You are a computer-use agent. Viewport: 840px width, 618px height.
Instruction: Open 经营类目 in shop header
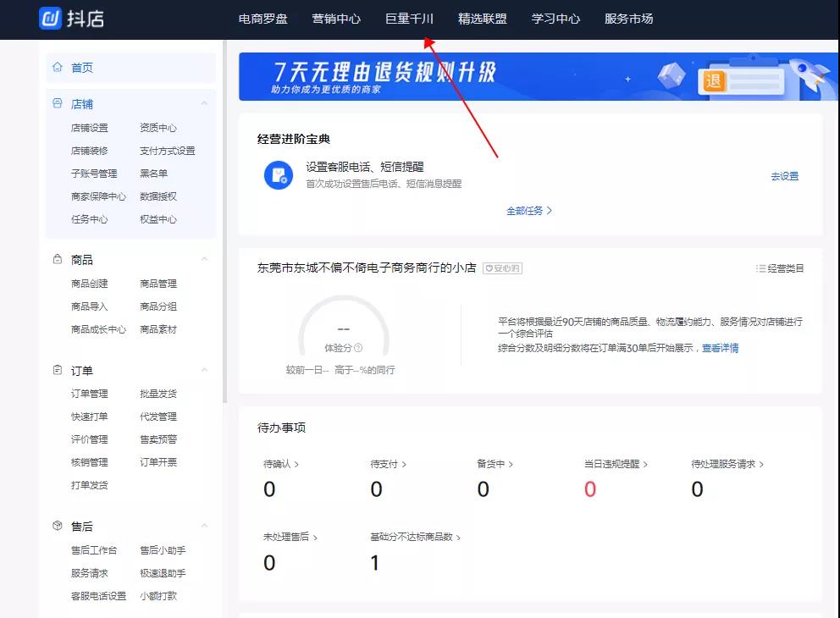pyautogui.click(x=780, y=268)
